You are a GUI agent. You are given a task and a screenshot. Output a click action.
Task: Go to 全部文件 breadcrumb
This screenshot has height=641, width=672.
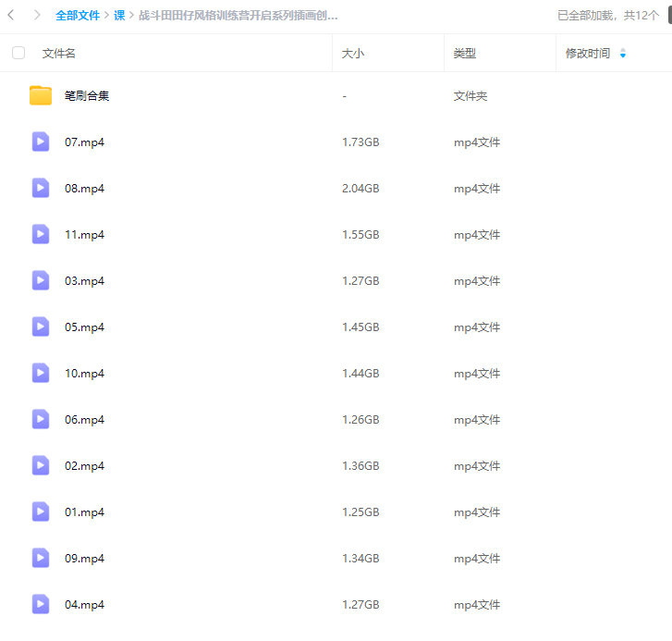(78, 16)
